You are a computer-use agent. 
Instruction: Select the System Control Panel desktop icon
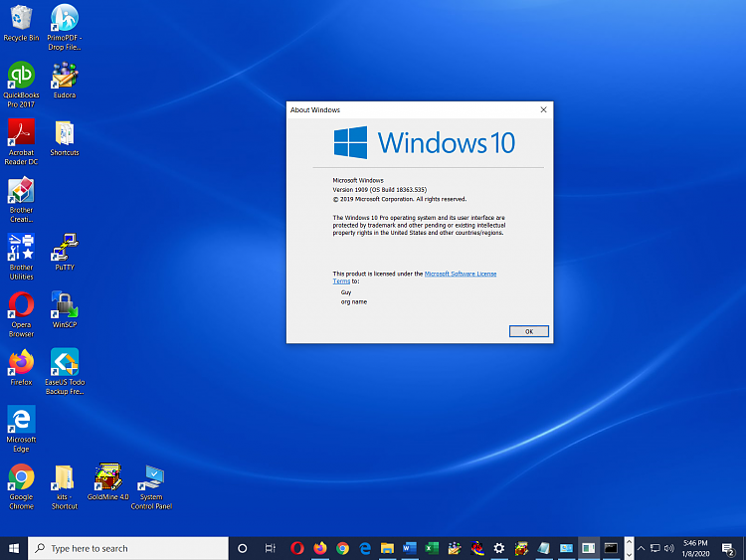click(151, 486)
